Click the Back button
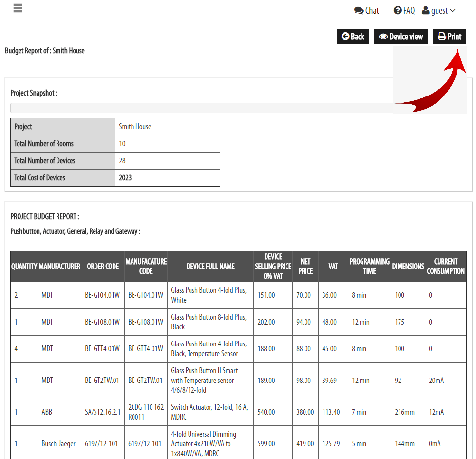476x459 pixels. (353, 37)
